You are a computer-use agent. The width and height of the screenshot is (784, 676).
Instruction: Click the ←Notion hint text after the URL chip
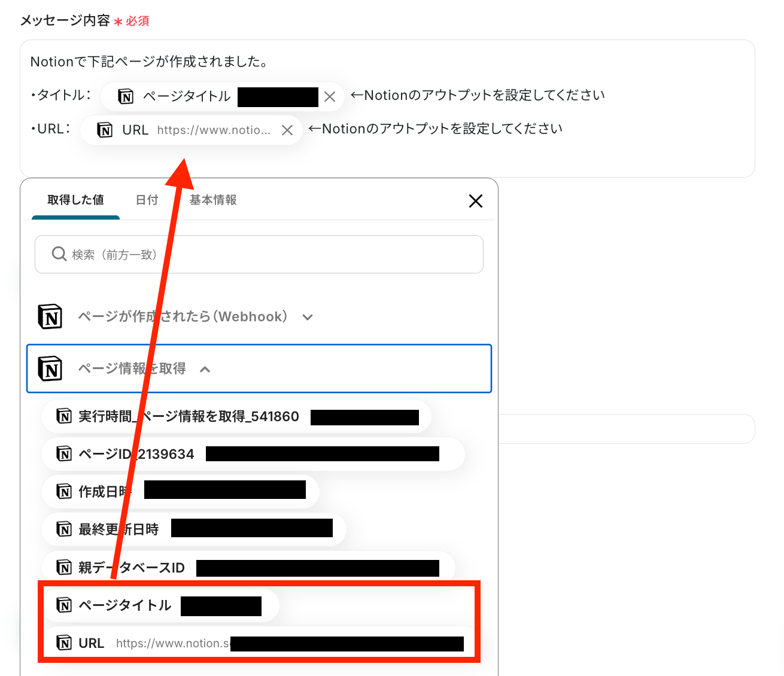pos(436,129)
